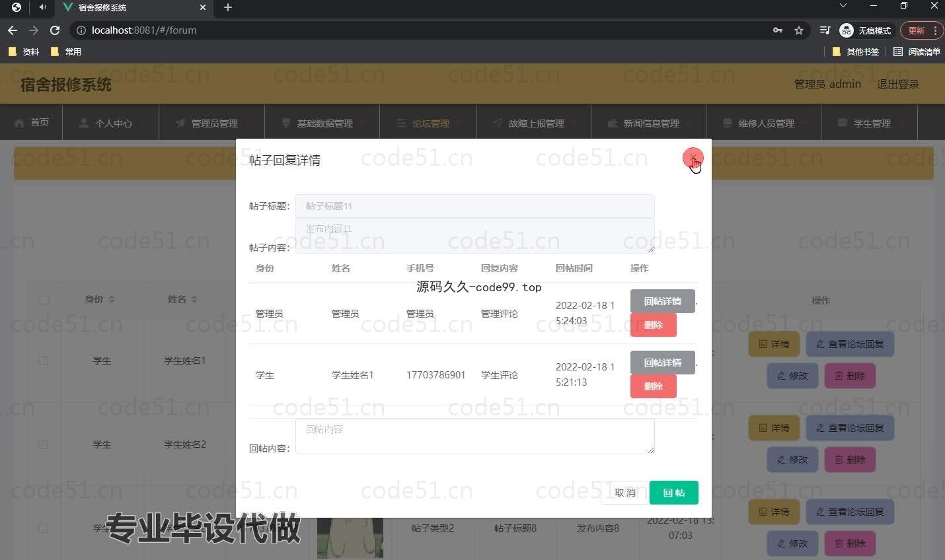
Task: Click 查看论坛回复 in 帖子标题8 row
Action: point(850,512)
